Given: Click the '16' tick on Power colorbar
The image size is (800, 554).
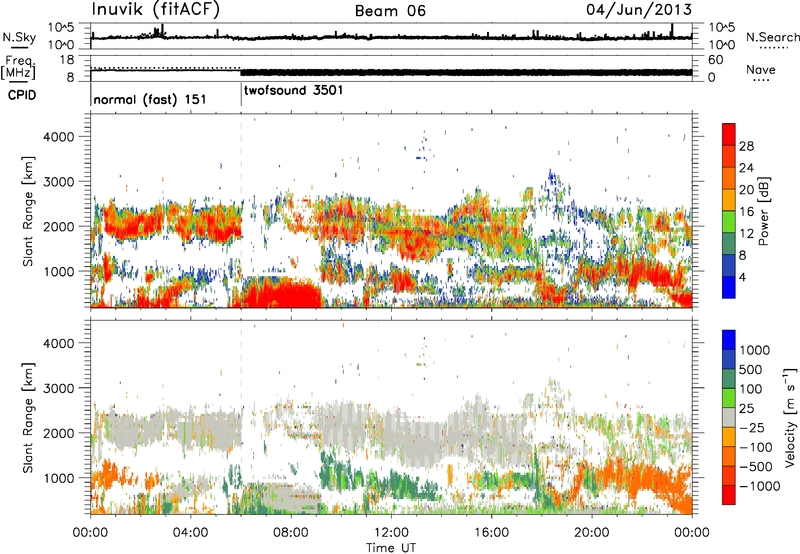Looking at the screenshot, I should click(x=746, y=212).
